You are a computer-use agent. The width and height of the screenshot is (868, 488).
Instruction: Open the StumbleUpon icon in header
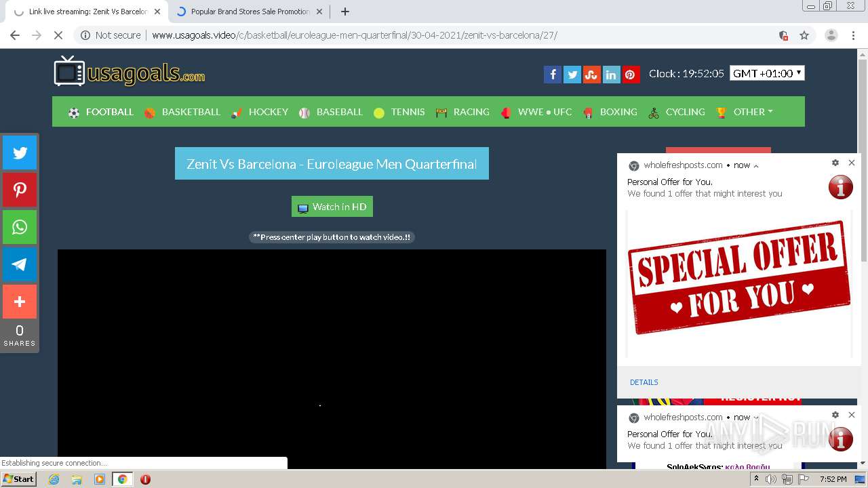(592, 75)
